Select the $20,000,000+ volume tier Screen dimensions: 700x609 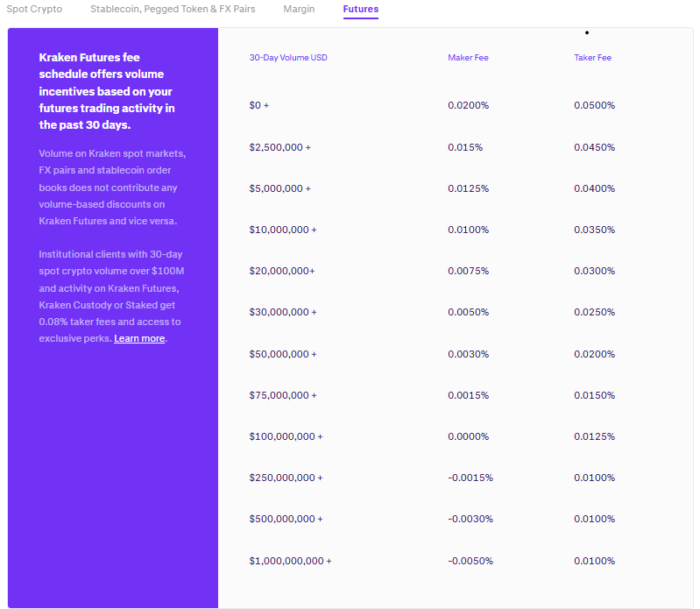point(282,271)
